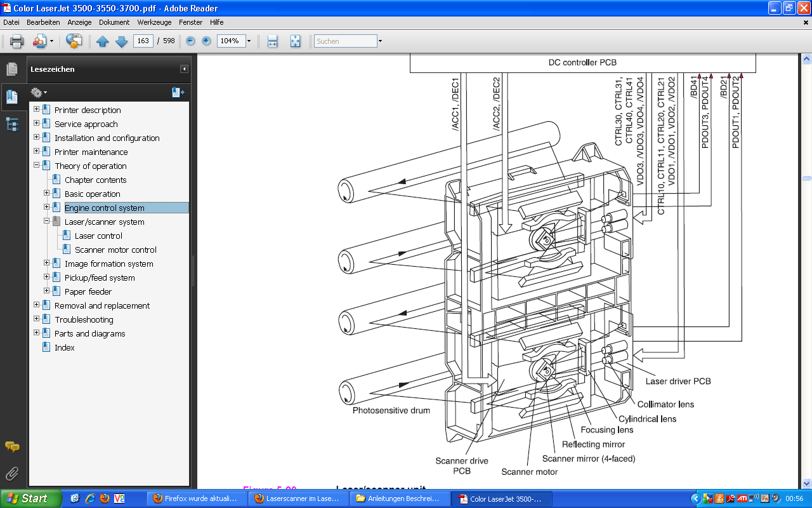Image resolution: width=812 pixels, height=508 pixels.
Task: Open the Werkzeuge menu
Action: [154, 22]
